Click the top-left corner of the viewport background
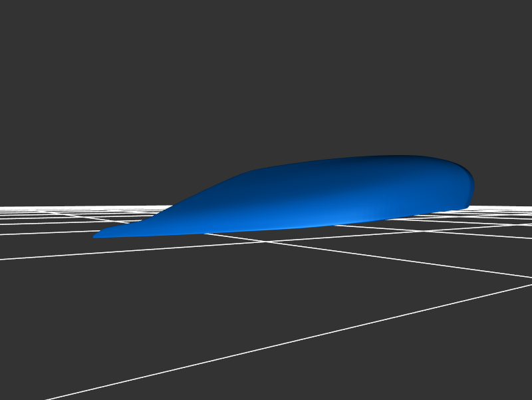Viewport: 532px width, 400px height. pyautogui.click(x=3, y=3)
